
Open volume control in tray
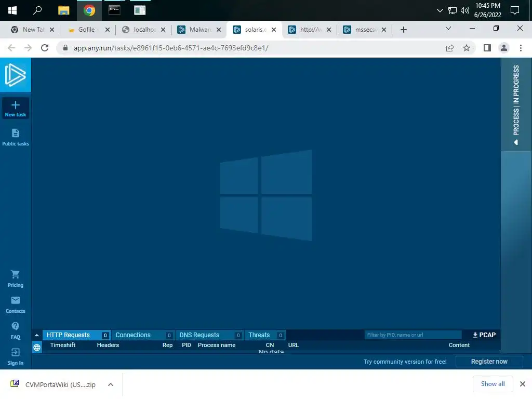tap(465, 10)
